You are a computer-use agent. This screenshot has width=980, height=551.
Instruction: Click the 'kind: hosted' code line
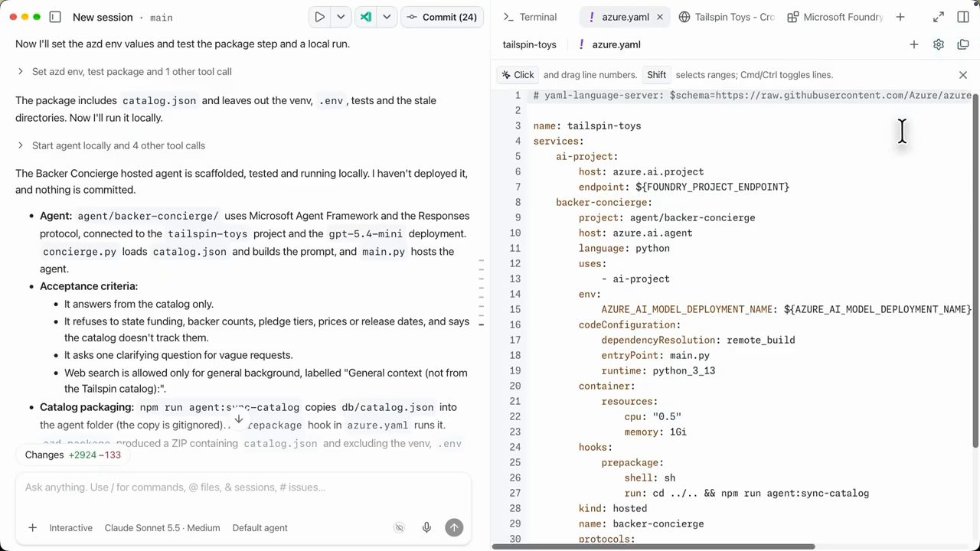pyautogui.click(x=612, y=509)
